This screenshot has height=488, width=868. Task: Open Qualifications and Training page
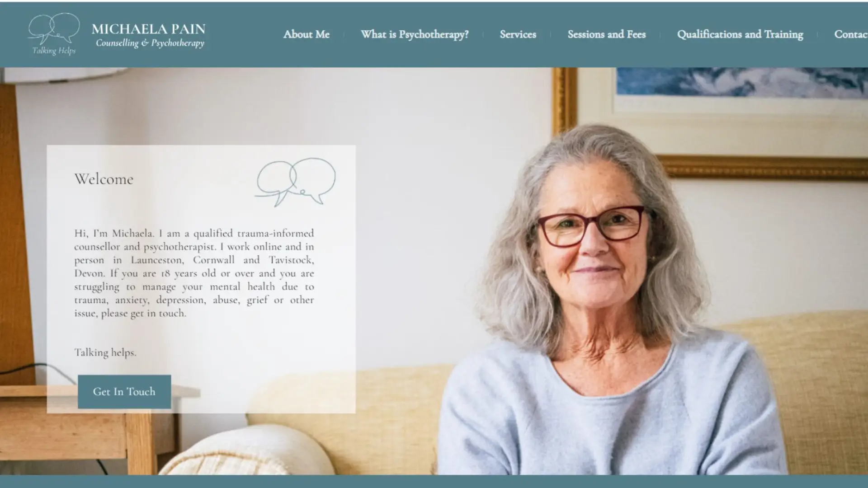click(x=740, y=34)
